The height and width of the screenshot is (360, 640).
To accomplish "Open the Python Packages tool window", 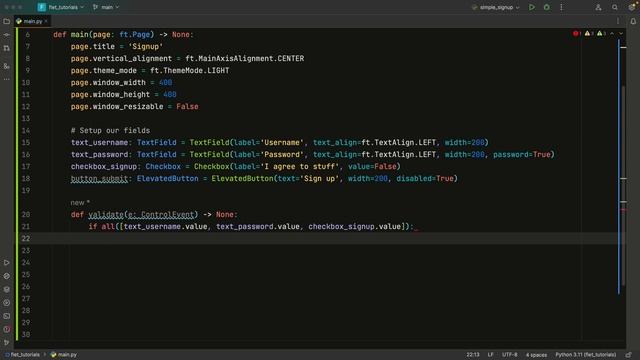I will (7, 276).
